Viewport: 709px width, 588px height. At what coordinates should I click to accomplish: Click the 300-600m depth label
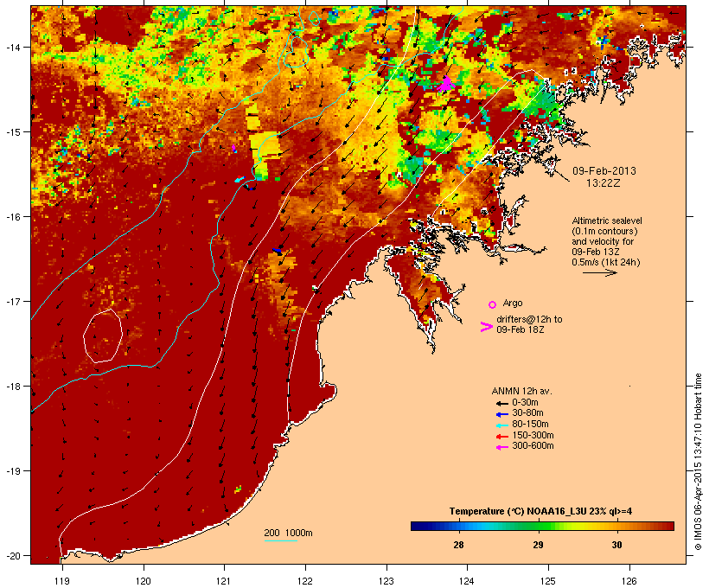[x=533, y=446]
